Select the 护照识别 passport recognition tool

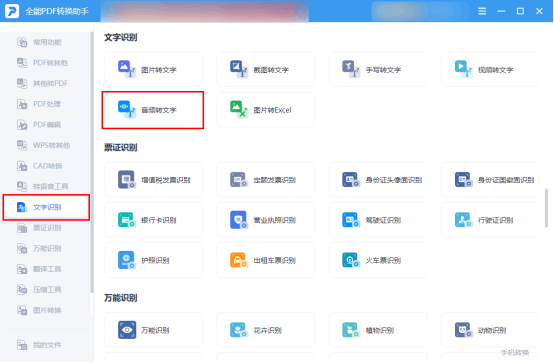click(153, 260)
